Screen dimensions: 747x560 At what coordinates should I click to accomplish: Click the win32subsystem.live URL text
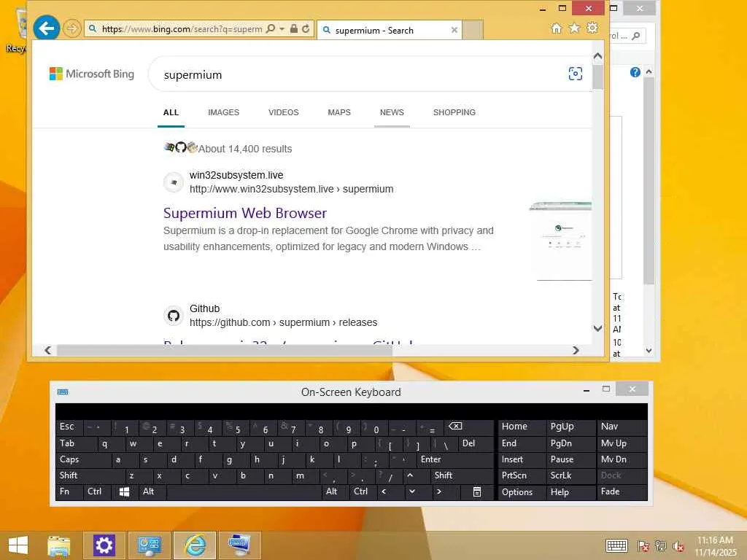coord(292,189)
